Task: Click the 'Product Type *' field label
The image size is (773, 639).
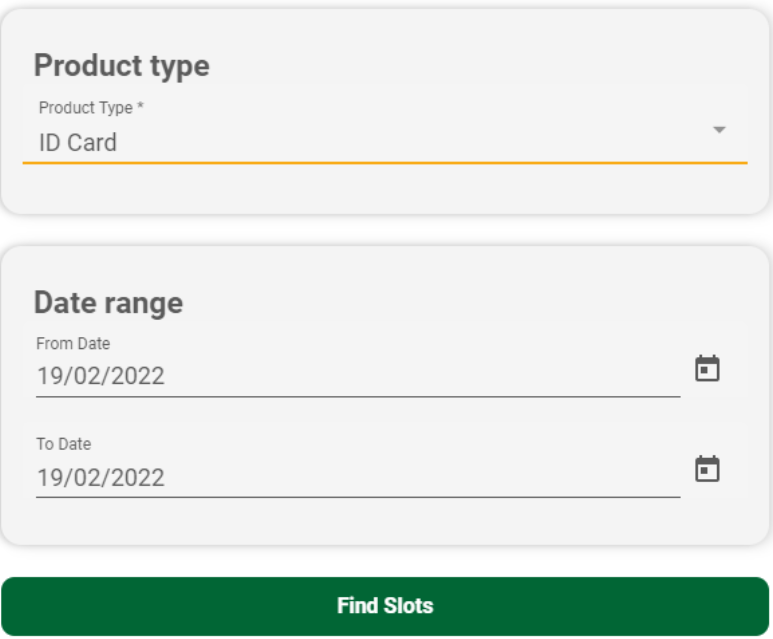Action: (x=91, y=107)
